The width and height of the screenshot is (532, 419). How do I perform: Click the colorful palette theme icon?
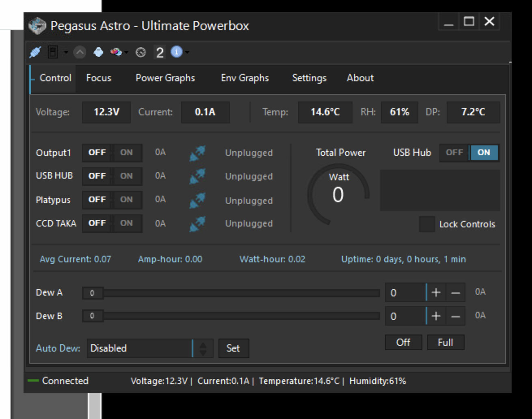[116, 52]
